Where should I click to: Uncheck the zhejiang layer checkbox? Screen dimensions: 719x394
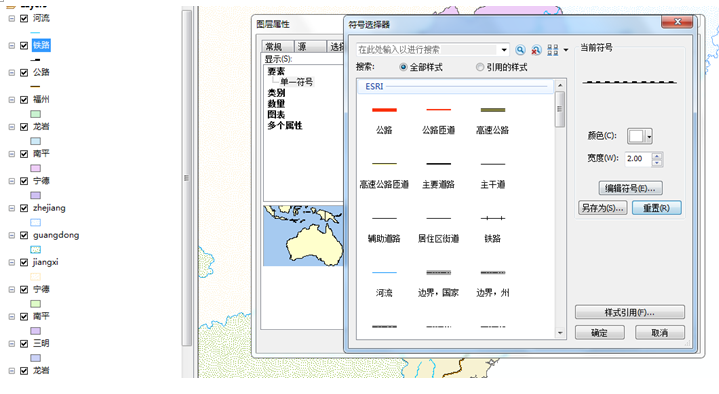click(24, 208)
